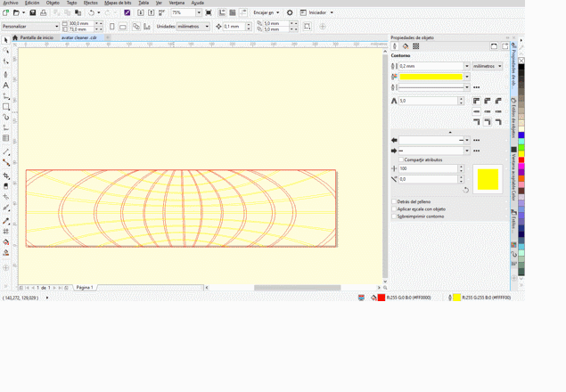Check 'Aplicar escala con objeto' option
Screen dimensions: 566x392
tap(395, 209)
